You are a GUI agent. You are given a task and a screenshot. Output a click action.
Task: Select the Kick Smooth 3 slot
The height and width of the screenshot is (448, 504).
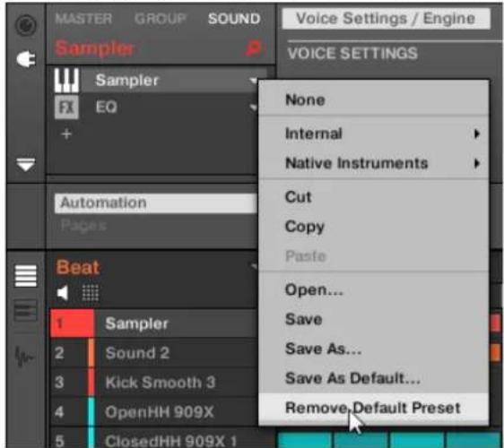[154, 383]
